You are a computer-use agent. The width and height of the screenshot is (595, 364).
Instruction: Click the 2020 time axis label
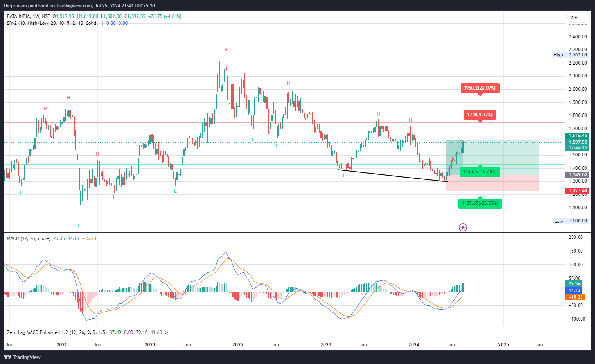pyautogui.click(x=62, y=345)
